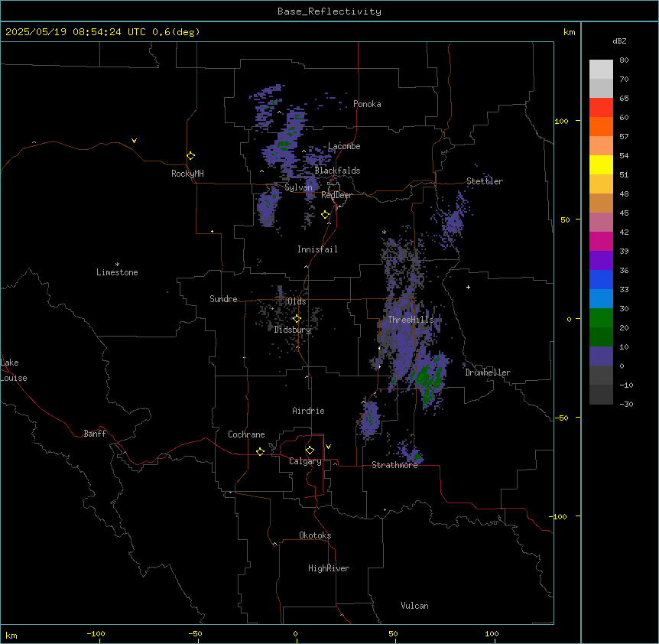
Task: Click the Sylvan town label
Action: point(298,187)
